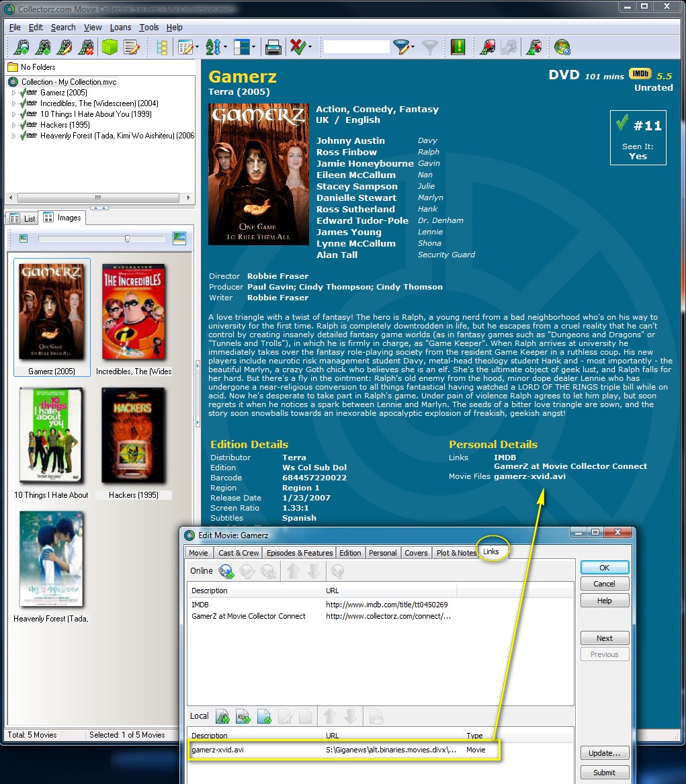
Task: Open the Covers tab in Edit Movie
Action: [416, 552]
